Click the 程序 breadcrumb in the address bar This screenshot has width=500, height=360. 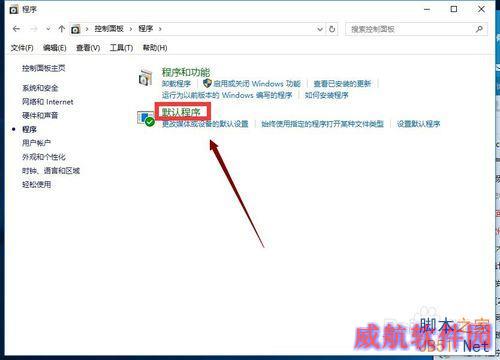[x=146, y=29]
